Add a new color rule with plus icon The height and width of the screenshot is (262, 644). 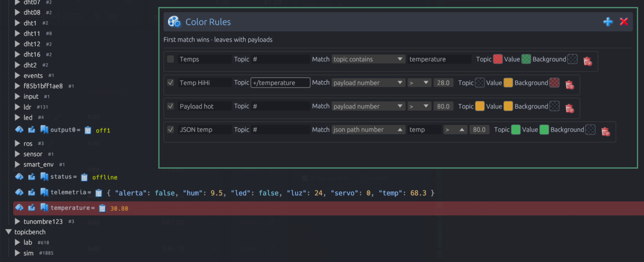(x=608, y=22)
